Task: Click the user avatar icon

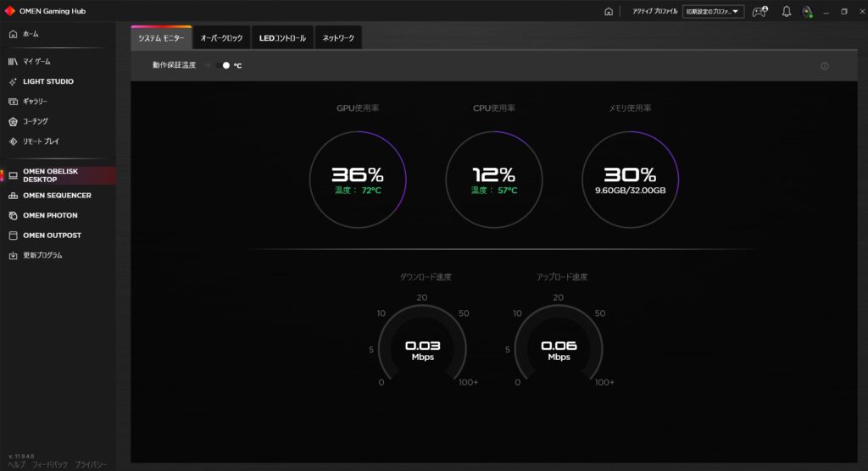Action: [x=808, y=12]
